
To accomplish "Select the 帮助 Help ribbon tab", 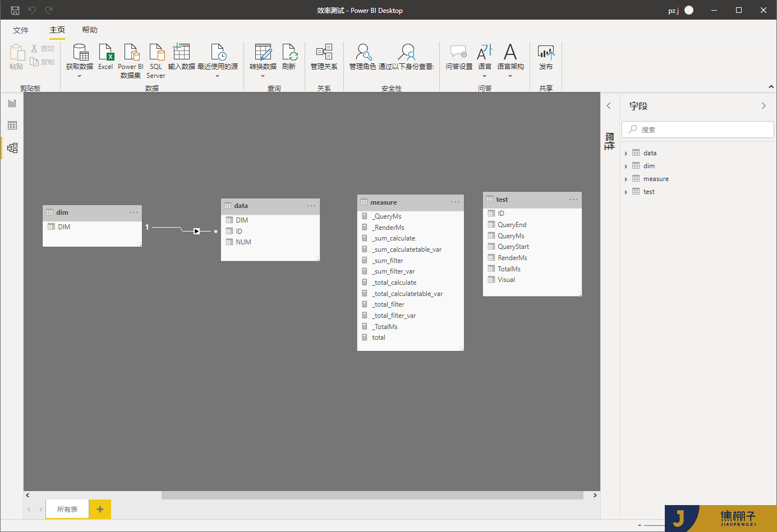I will tap(90, 30).
